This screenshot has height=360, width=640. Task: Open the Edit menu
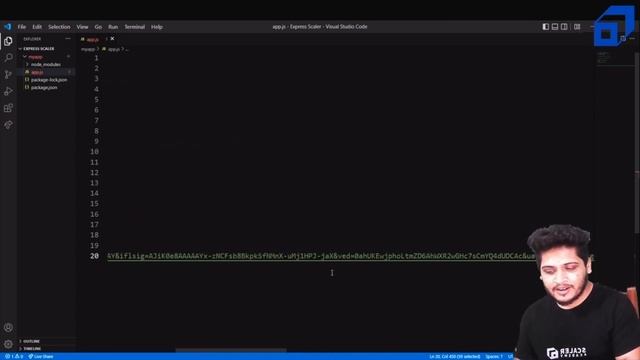point(37,27)
